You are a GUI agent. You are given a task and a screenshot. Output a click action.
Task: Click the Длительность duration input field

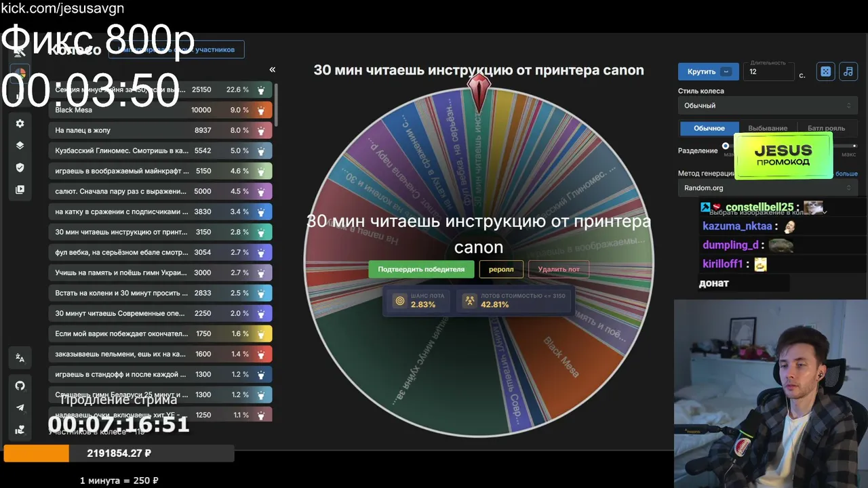click(x=768, y=71)
